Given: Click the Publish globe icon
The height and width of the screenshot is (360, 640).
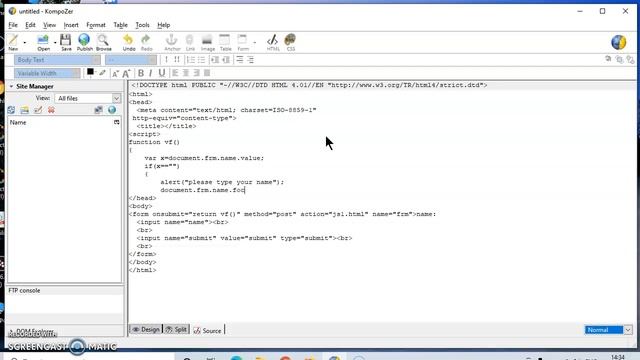Looking at the screenshot, I should click(x=84, y=42).
